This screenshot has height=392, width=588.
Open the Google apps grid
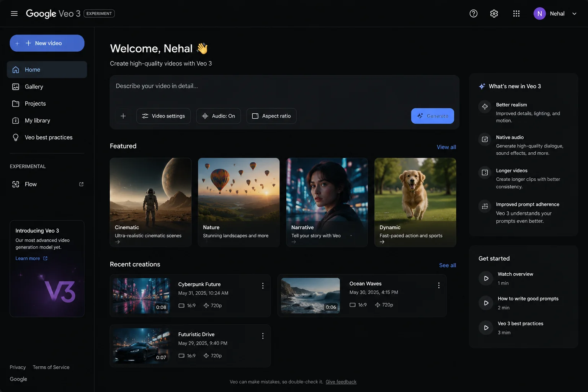pyautogui.click(x=516, y=13)
